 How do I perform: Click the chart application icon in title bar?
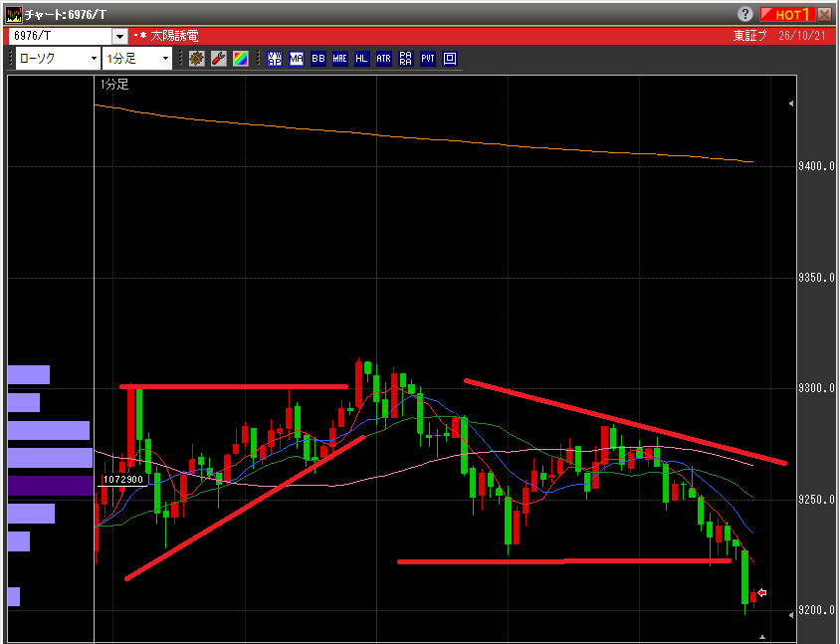13,15
